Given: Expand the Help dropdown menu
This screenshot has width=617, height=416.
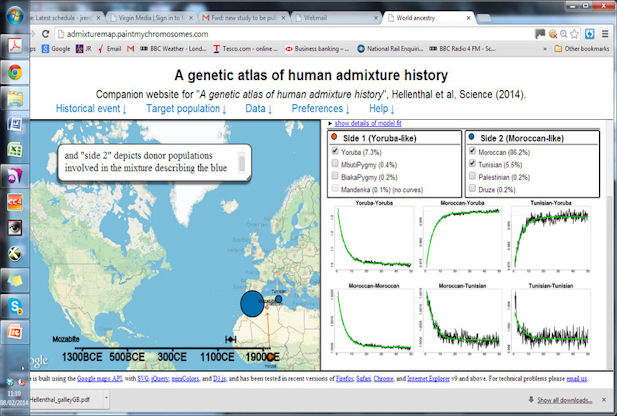Looking at the screenshot, I should tap(382, 109).
